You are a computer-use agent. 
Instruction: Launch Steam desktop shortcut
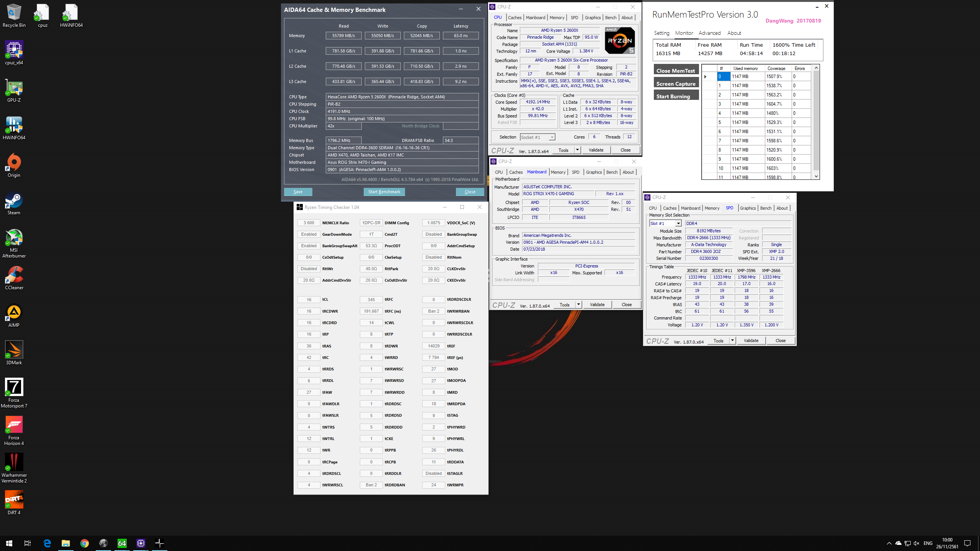[x=14, y=203]
